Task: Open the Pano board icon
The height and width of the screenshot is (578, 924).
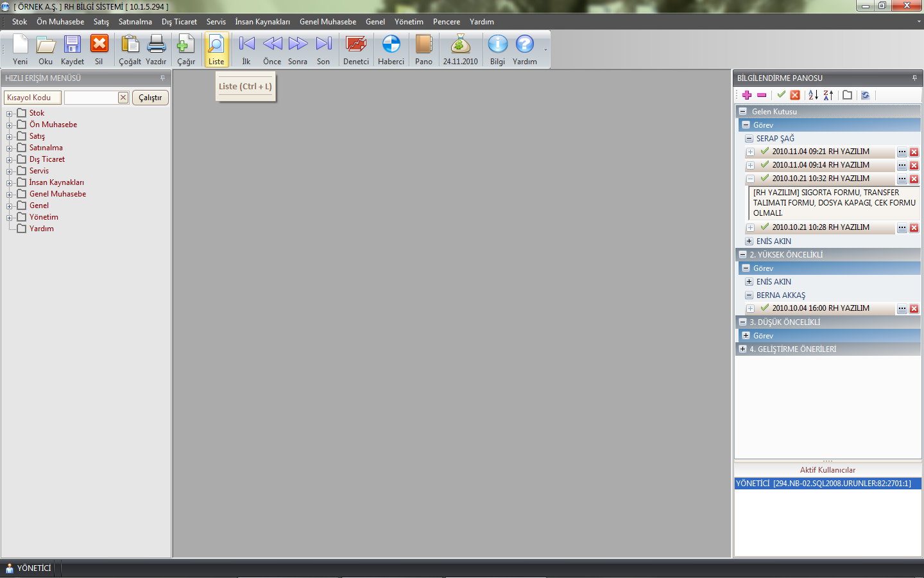Action: pyautogui.click(x=424, y=49)
